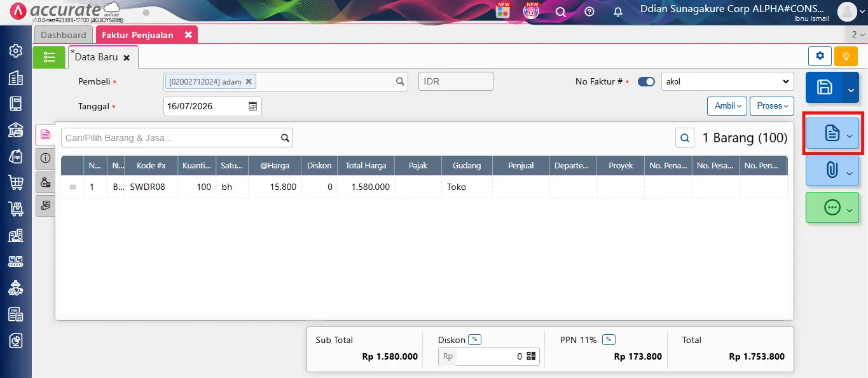
Task: Click the calendar icon in Tanggal field
Action: tap(252, 106)
